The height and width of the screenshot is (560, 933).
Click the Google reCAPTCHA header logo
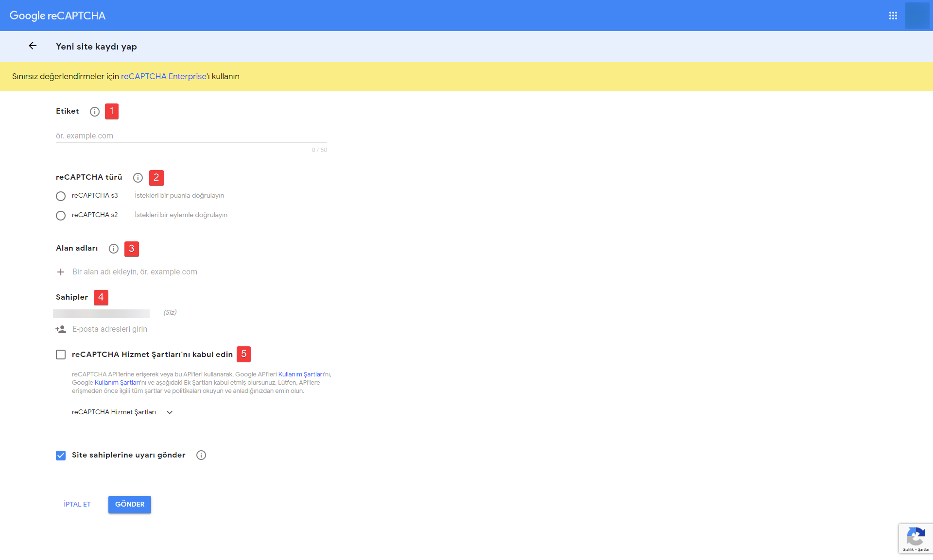click(x=57, y=16)
